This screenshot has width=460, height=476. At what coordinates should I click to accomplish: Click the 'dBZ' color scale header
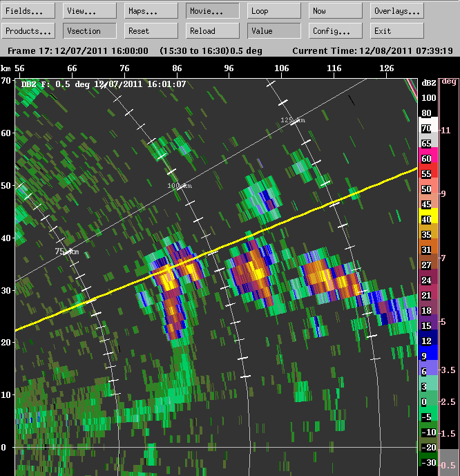point(429,83)
